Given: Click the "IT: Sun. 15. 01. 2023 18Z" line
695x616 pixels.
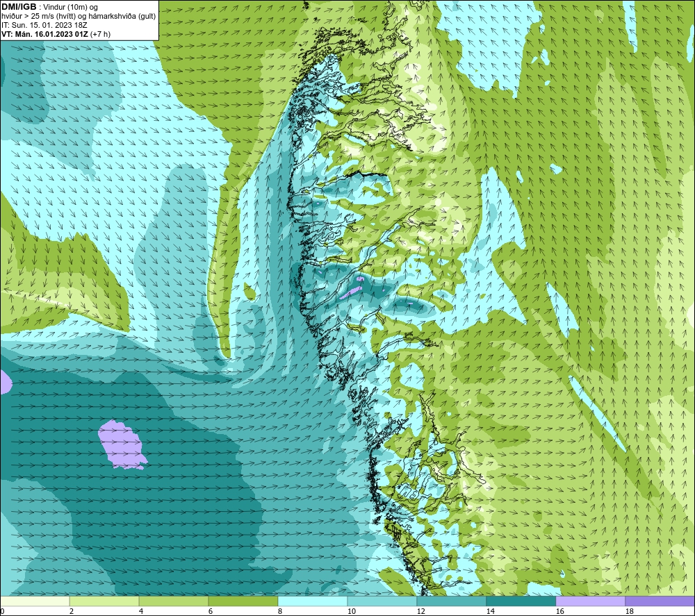Looking at the screenshot, I should pos(44,25).
